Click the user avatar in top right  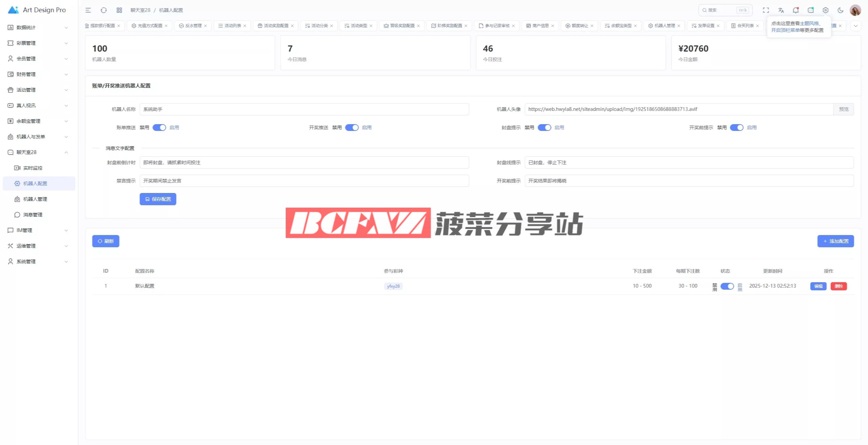coord(855,10)
